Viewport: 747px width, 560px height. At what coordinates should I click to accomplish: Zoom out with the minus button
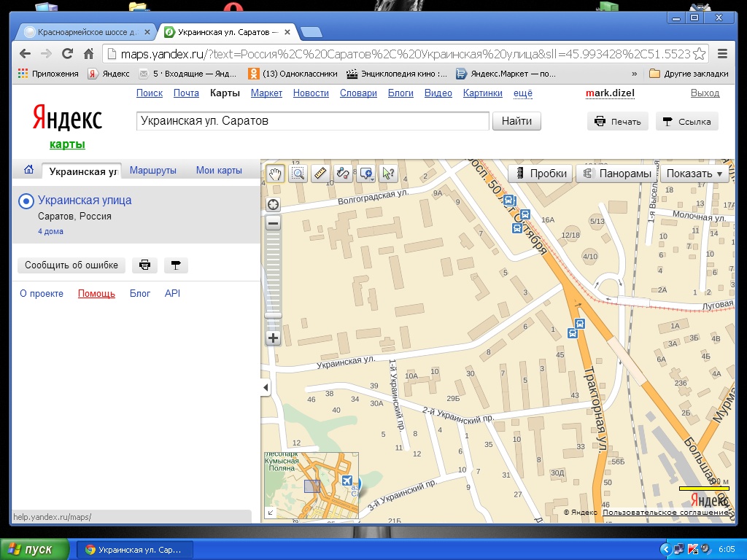pos(273,223)
